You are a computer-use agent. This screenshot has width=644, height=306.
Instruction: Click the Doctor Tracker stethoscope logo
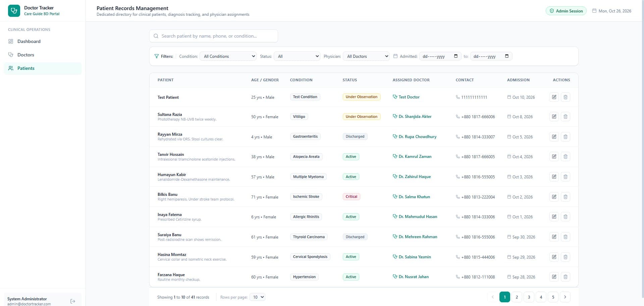coord(14,11)
